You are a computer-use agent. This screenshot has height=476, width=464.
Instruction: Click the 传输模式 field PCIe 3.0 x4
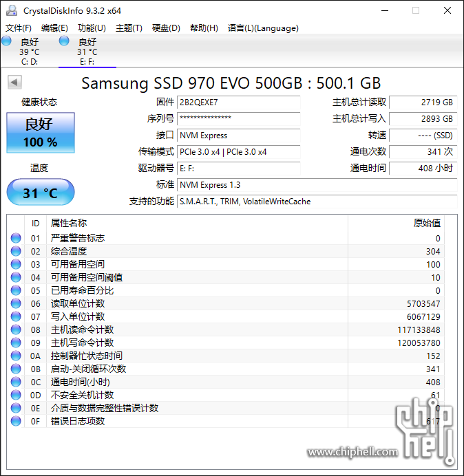click(x=238, y=152)
